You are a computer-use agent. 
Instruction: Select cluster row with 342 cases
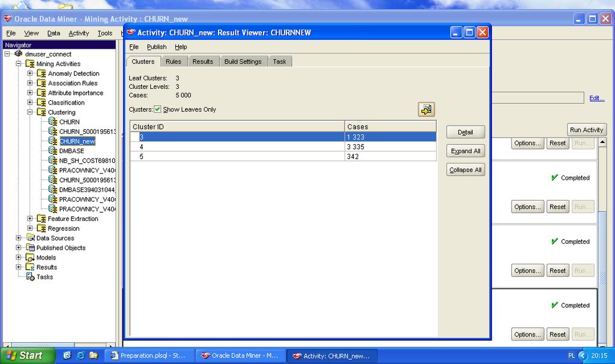pos(283,157)
